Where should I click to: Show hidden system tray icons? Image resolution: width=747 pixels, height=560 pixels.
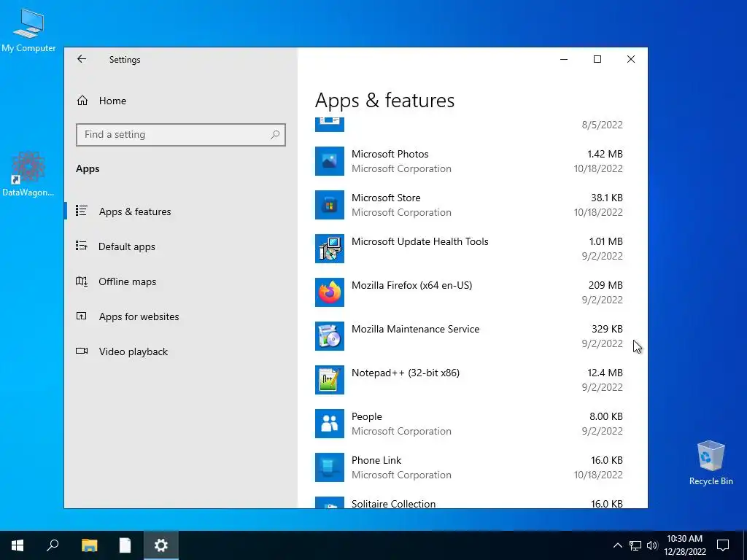(x=617, y=545)
